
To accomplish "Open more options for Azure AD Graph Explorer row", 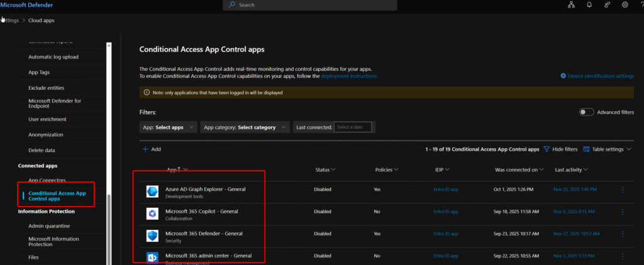I will 623,190.
